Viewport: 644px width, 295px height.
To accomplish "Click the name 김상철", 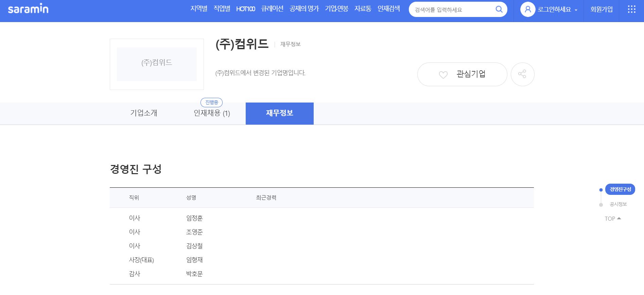I will tap(194, 246).
